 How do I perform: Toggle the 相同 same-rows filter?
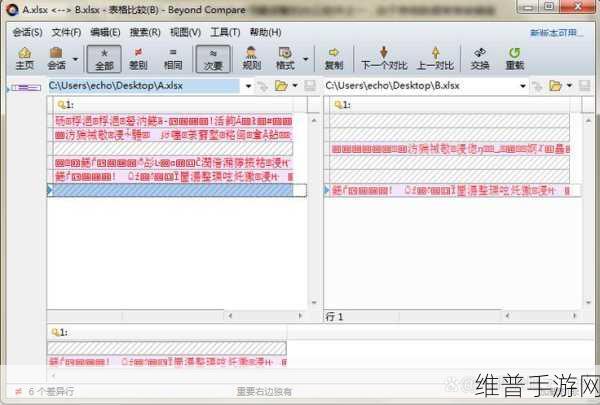173,59
